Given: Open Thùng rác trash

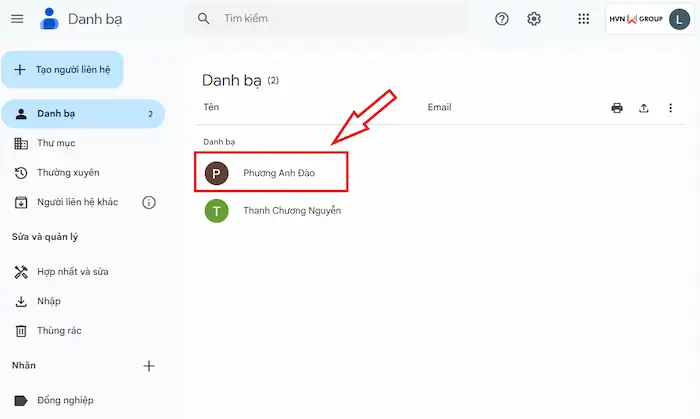Looking at the screenshot, I should [x=58, y=331].
